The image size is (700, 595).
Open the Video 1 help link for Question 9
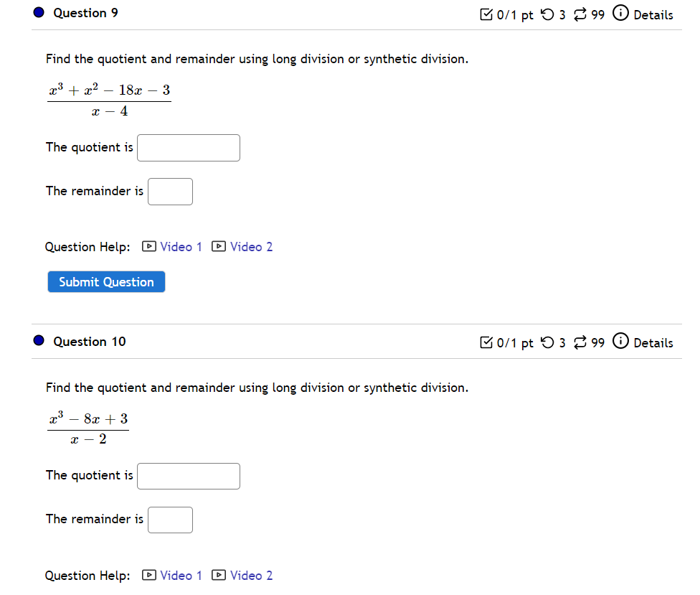point(179,246)
